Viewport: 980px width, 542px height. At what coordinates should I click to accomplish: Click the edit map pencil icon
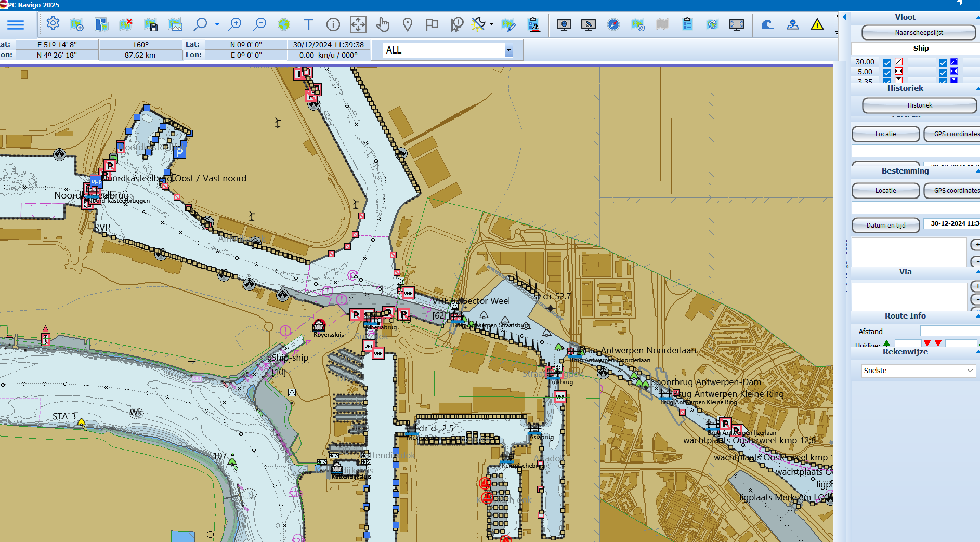[x=508, y=24]
